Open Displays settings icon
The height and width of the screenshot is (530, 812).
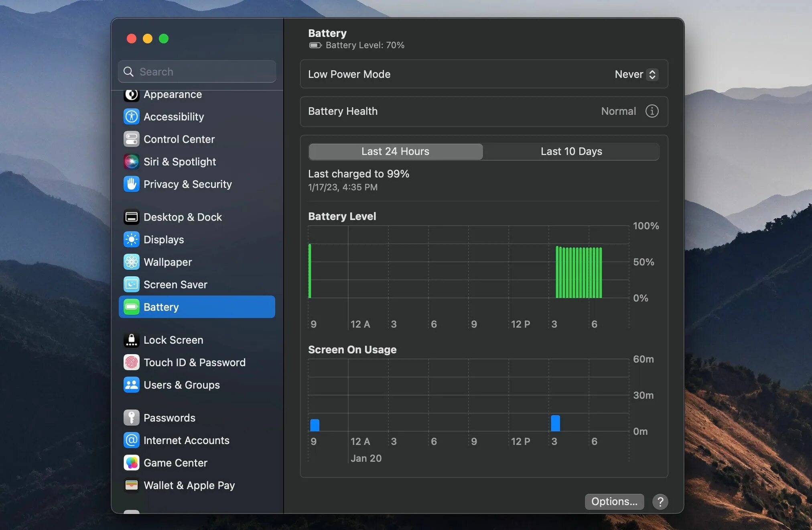pos(131,240)
